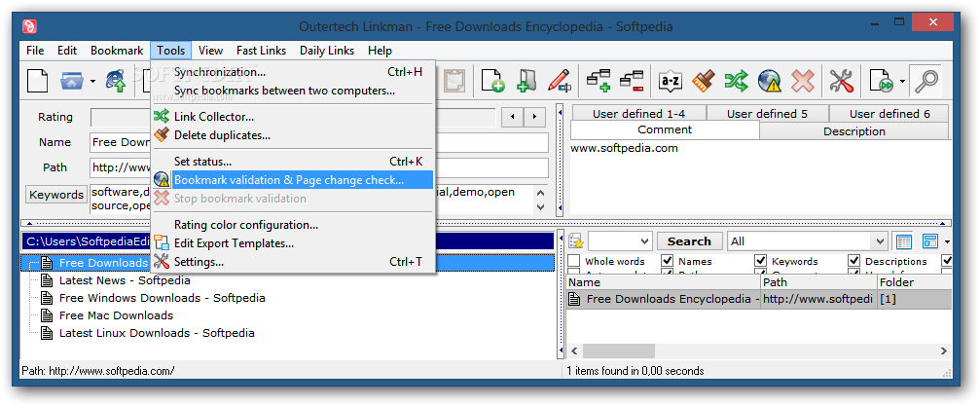Choose Delete duplicates... menu item
This screenshot has height=406, width=980.
pos(293,135)
